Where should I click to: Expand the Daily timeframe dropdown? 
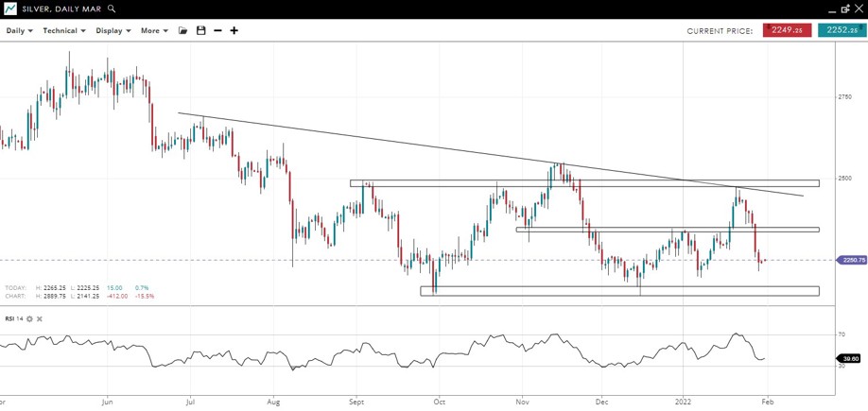19,30
